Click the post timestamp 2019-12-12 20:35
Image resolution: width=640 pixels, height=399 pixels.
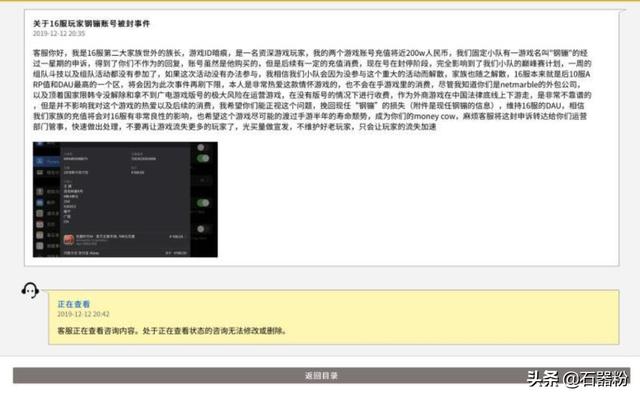tap(59, 33)
